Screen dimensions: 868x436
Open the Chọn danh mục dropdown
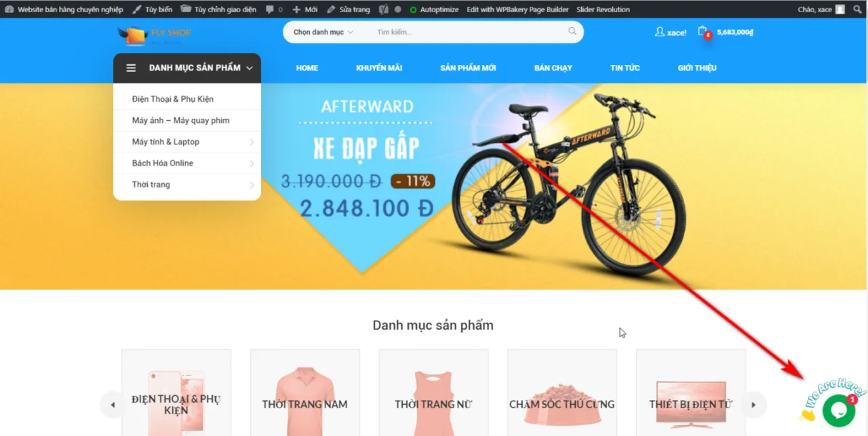(x=323, y=32)
